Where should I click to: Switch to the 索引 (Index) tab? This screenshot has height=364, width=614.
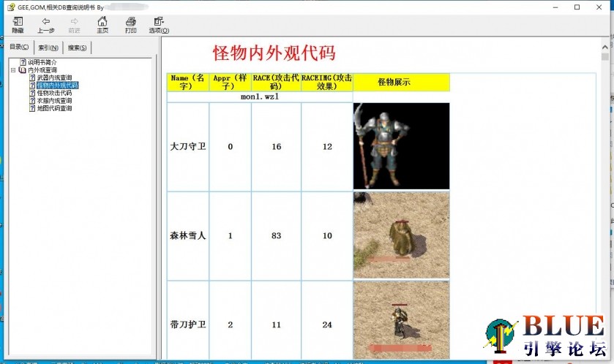(48, 48)
